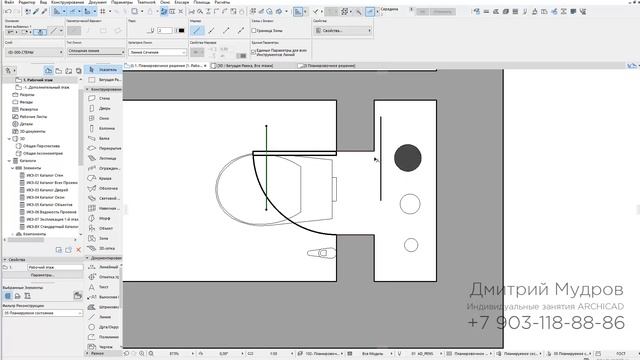Click the Undo icon in top toolbar
The height and width of the screenshot is (360, 640).
[8, 11]
